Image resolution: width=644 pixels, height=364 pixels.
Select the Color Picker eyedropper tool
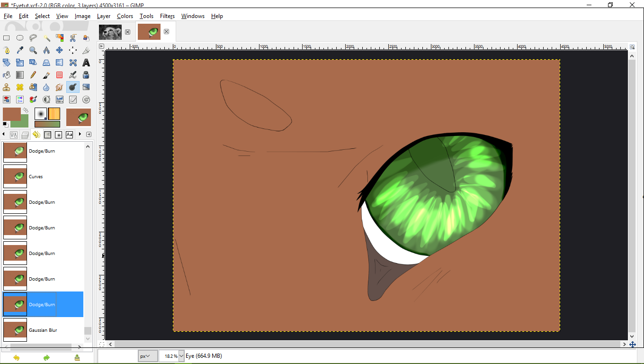point(20,50)
